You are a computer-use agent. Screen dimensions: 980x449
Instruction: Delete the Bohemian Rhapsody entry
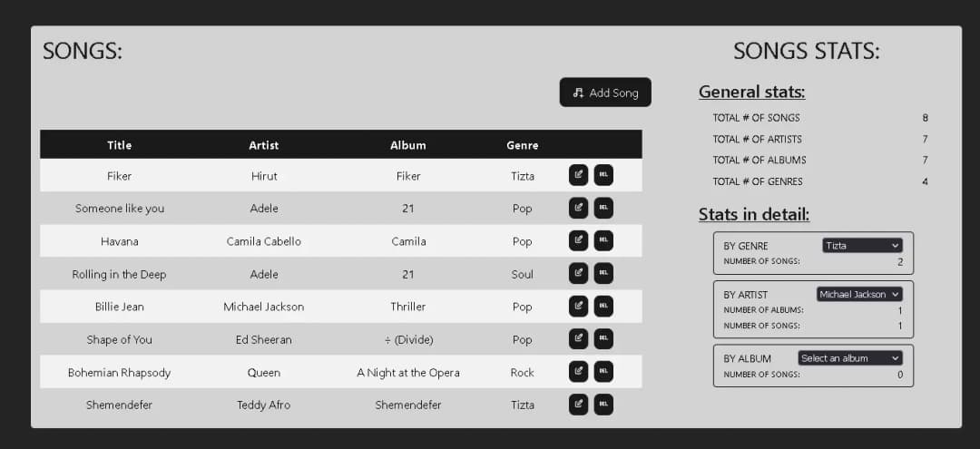tap(603, 371)
